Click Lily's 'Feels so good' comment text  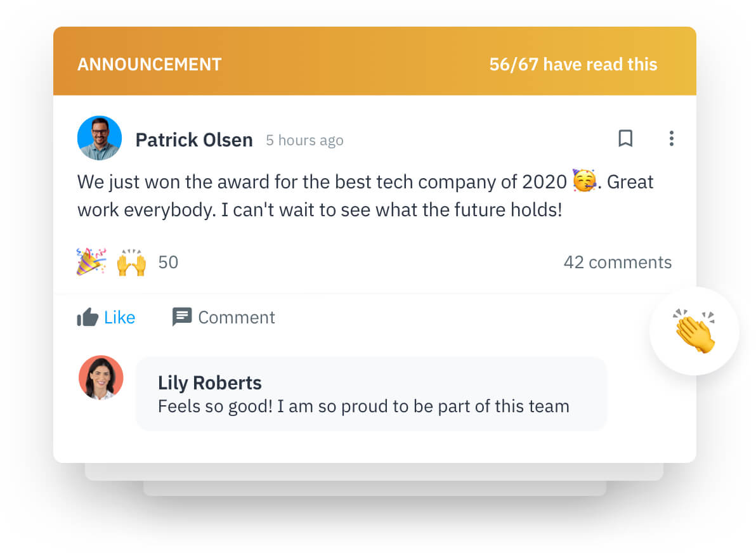[363, 406]
